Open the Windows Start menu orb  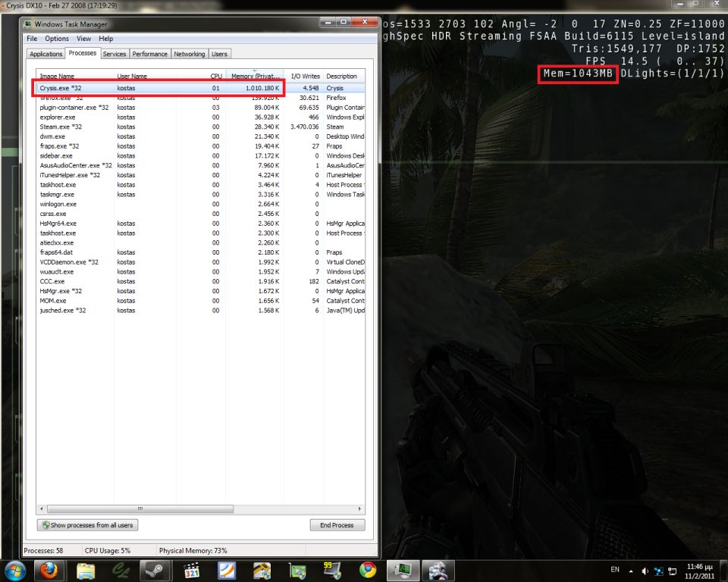14,571
